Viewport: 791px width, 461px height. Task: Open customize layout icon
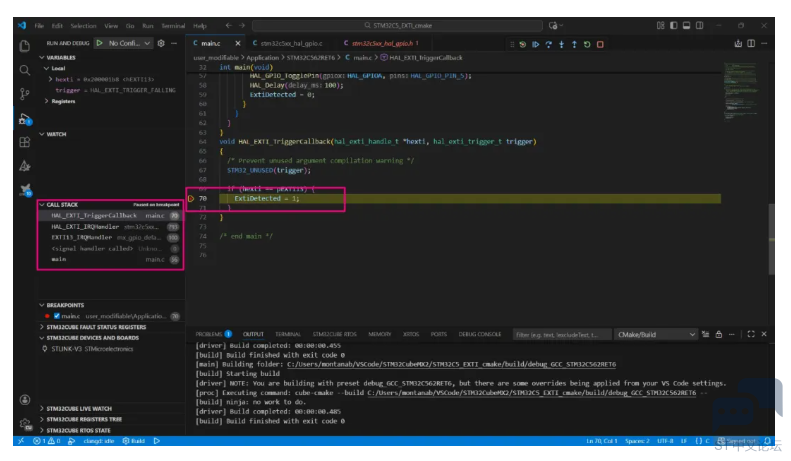(660, 25)
